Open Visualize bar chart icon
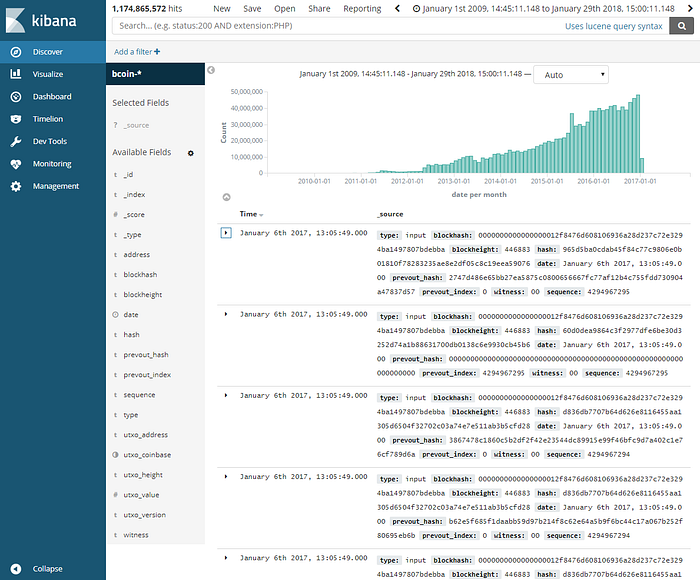This screenshot has height=580, width=700. pos(16,74)
